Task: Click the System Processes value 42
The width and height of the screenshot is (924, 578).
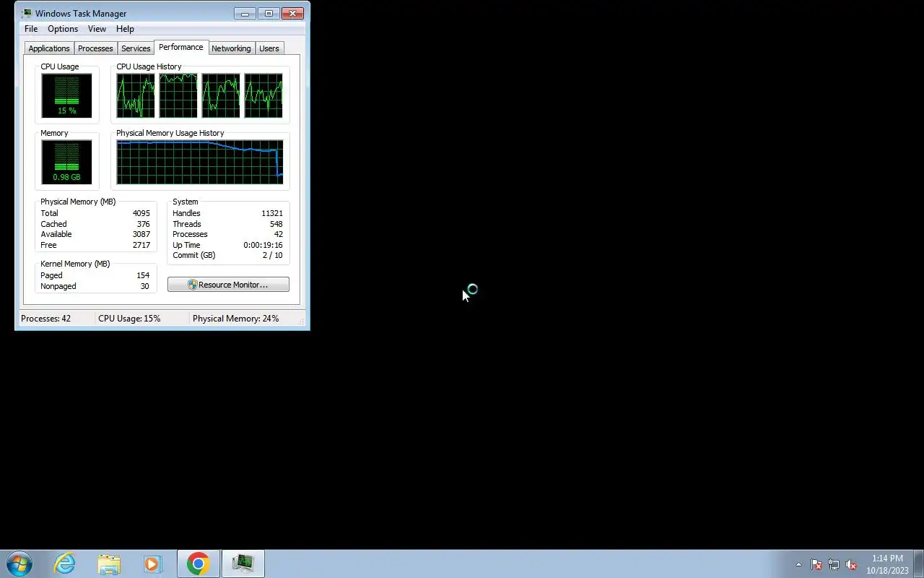Action: click(279, 234)
